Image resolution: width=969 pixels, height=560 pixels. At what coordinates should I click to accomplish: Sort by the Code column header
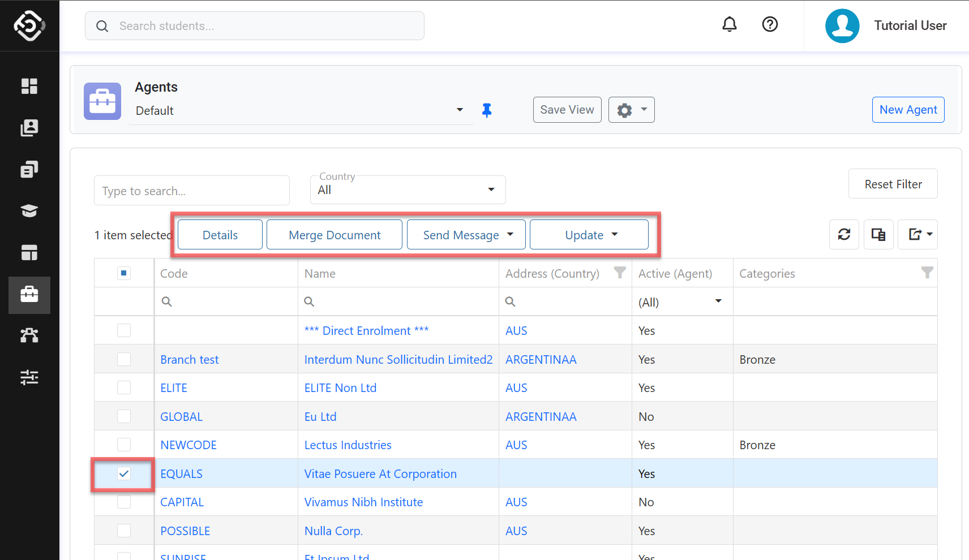(174, 274)
